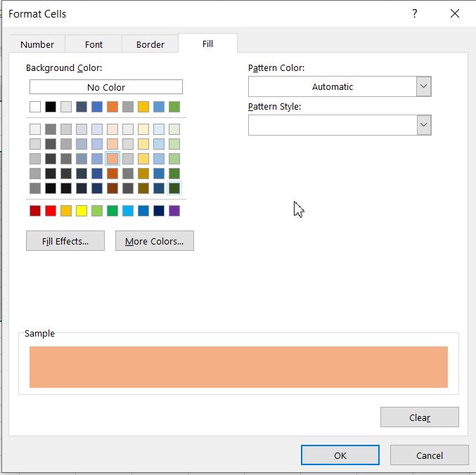This screenshot has width=476, height=475.
Task: Cancel the Format Cells dialog
Action: (429, 455)
